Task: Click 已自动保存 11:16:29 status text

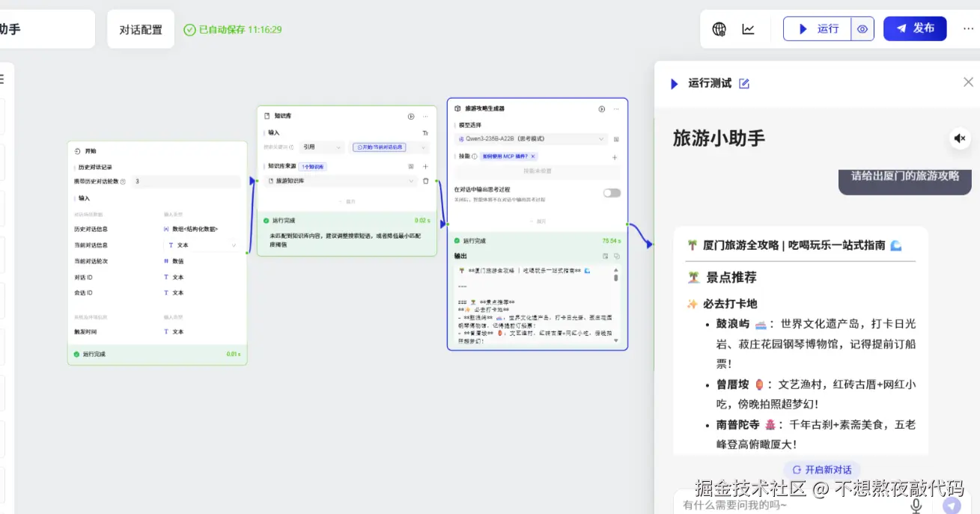Action: pyautogui.click(x=240, y=30)
